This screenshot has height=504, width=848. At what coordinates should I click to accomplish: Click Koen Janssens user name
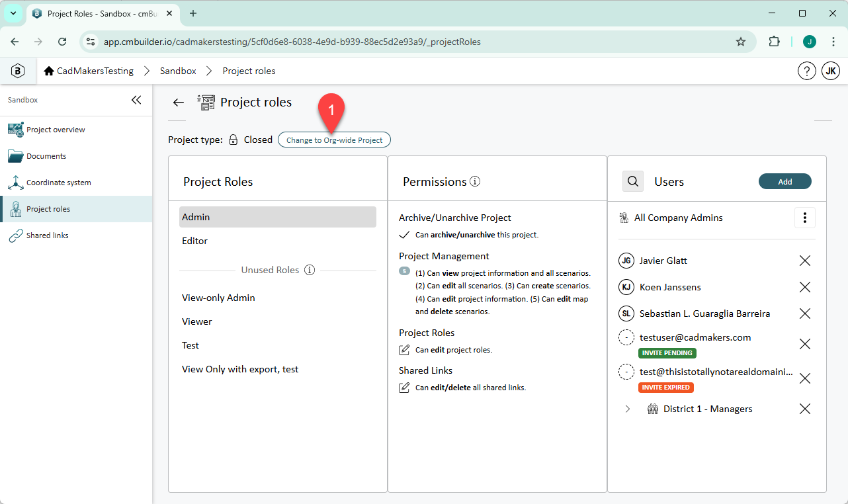click(670, 287)
